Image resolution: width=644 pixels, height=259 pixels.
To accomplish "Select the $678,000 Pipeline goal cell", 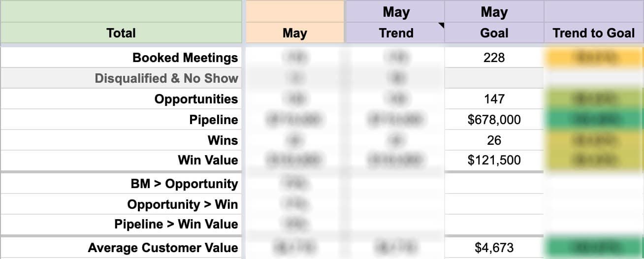I will point(494,120).
